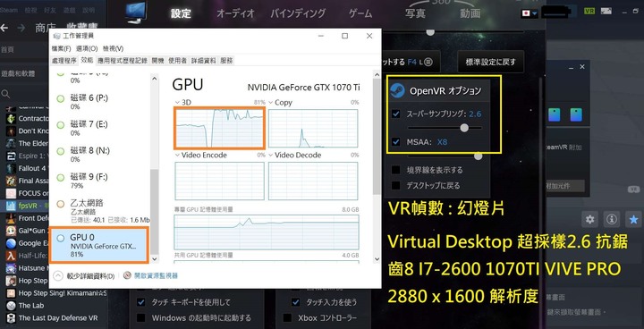Click supersampling slider handle at 2.6
644x329 pixels.
(x=464, y=128)
